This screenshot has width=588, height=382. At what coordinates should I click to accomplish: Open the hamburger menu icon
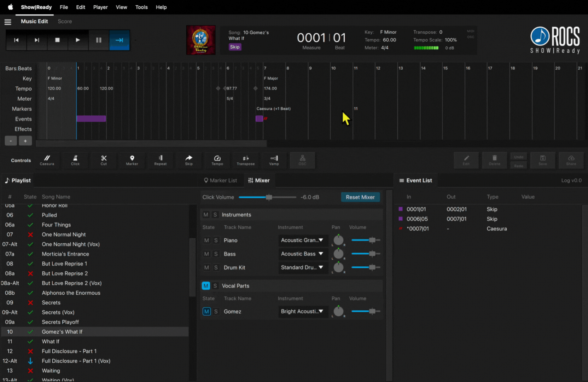click(x=8, y=22)
